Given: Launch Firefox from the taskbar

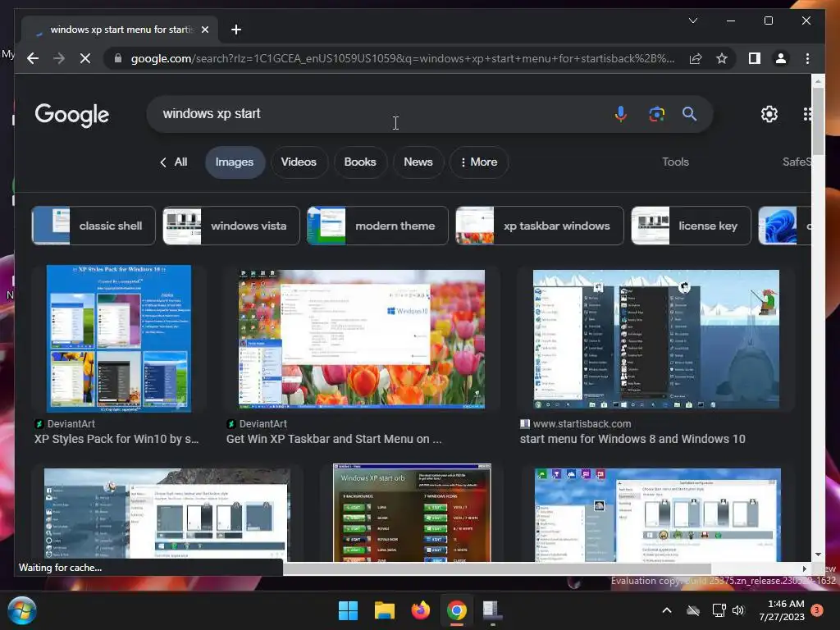Looking at the screenshot, I should 421,610.
